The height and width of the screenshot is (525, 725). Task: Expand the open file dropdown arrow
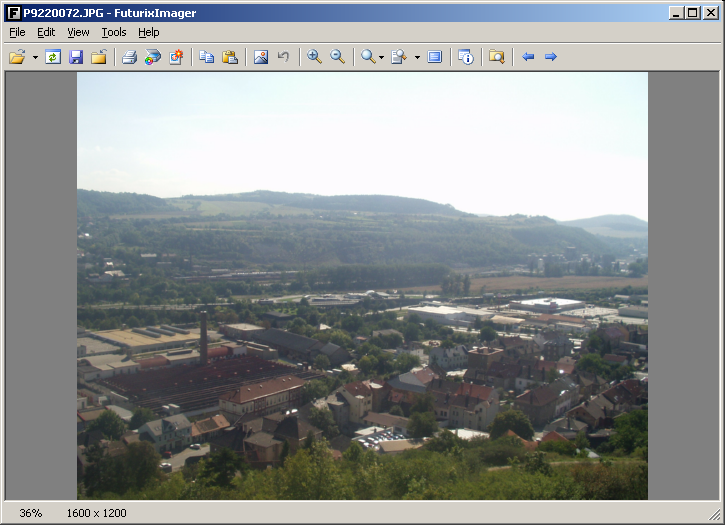(35, 57)
